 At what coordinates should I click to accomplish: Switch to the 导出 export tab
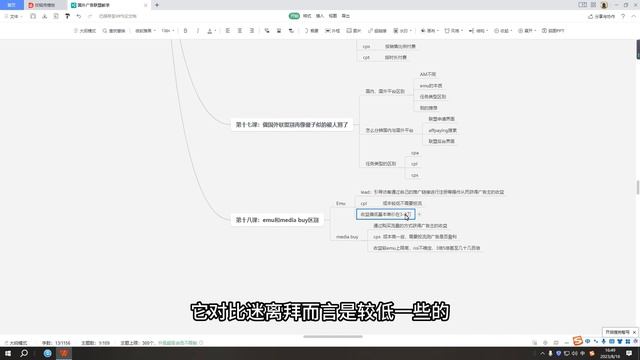pyautogui.click(x=346, y=16)
